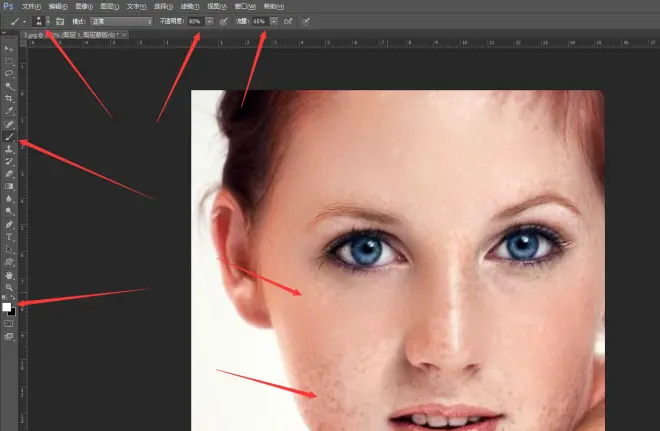Select the History Brush tool
This screenshot has width=660, height=431.
pyautogui.click(x=9, y=162)
